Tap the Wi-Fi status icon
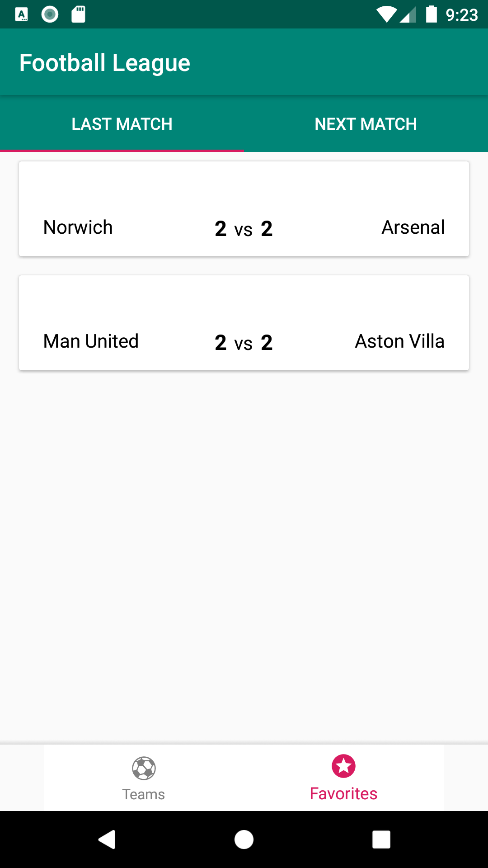 (x=386, y=14)
